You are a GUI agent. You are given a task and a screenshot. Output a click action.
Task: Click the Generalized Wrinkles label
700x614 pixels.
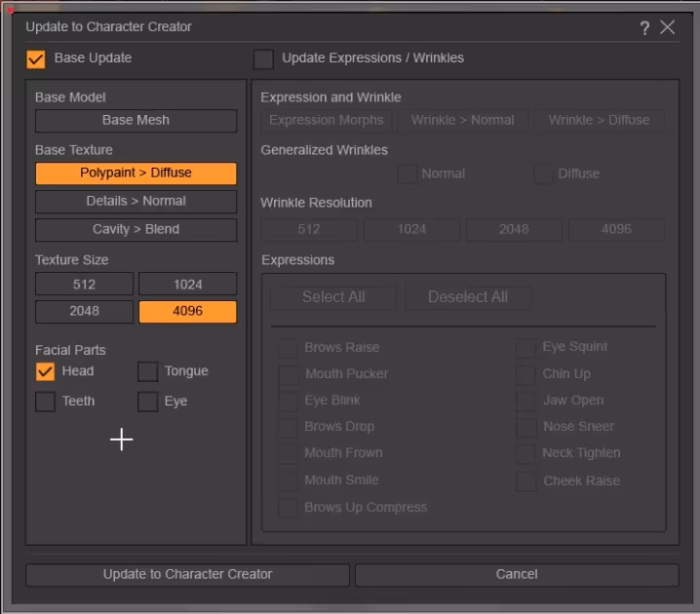[324, 150]
